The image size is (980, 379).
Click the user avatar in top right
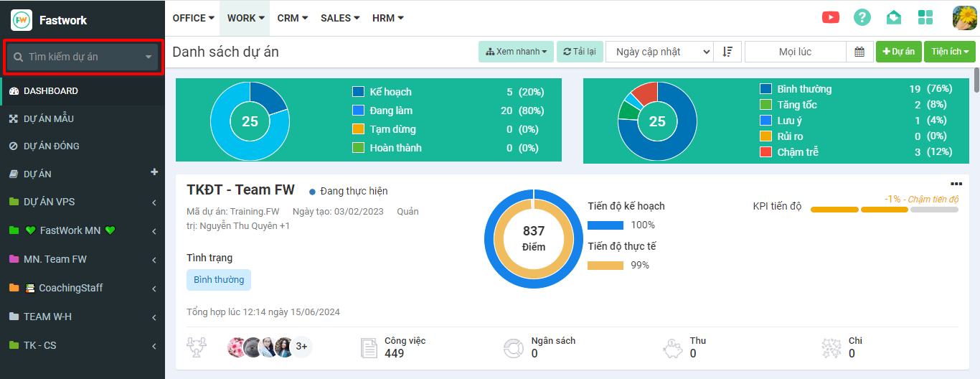[x=964, y=18]
